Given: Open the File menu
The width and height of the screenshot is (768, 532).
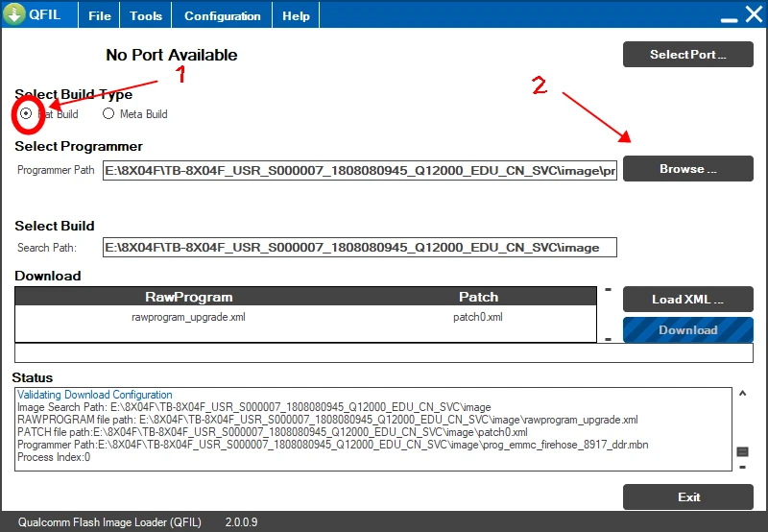Looking at the screenshot, I should click(100, 16).
